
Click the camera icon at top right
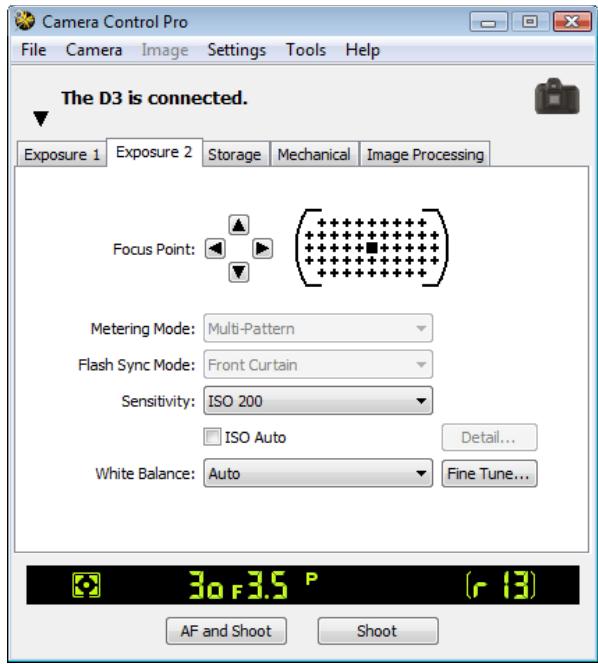coord(556,97)
